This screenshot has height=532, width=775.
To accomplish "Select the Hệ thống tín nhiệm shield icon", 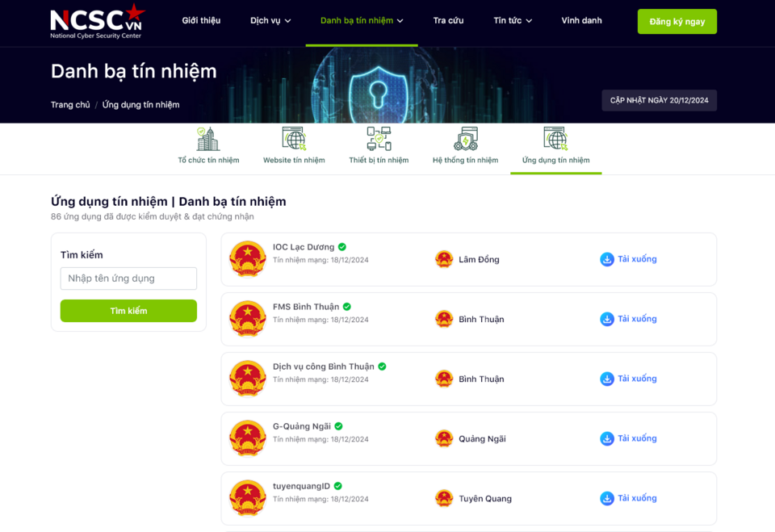I will click(x=466, y=139).
